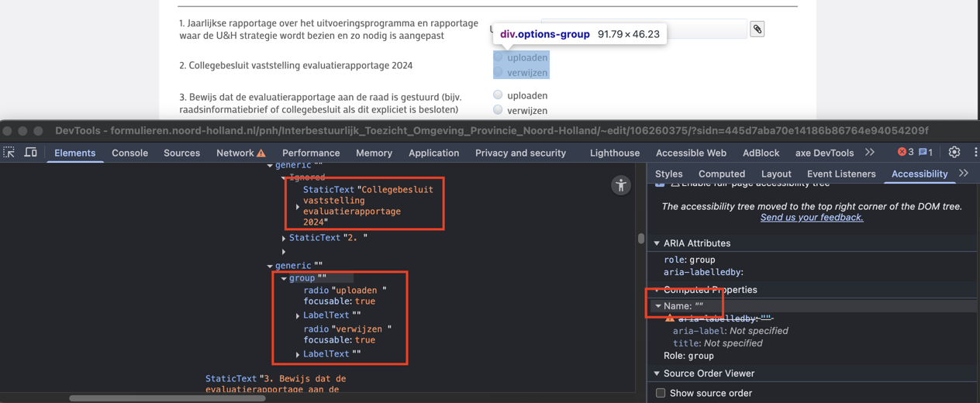
Task: Switch to the Console tab
Action: (129, 153)
